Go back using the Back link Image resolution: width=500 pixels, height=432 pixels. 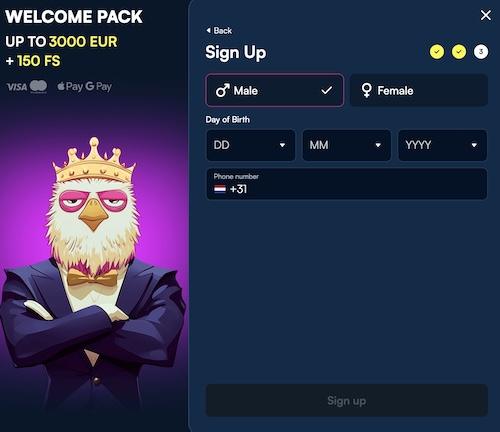[219, 31]
